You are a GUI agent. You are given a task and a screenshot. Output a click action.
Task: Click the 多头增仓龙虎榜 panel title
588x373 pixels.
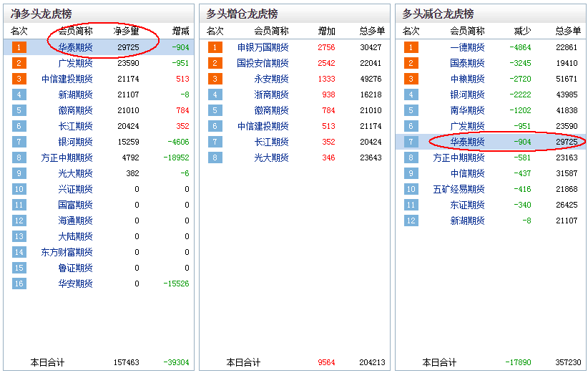(242, 14)
